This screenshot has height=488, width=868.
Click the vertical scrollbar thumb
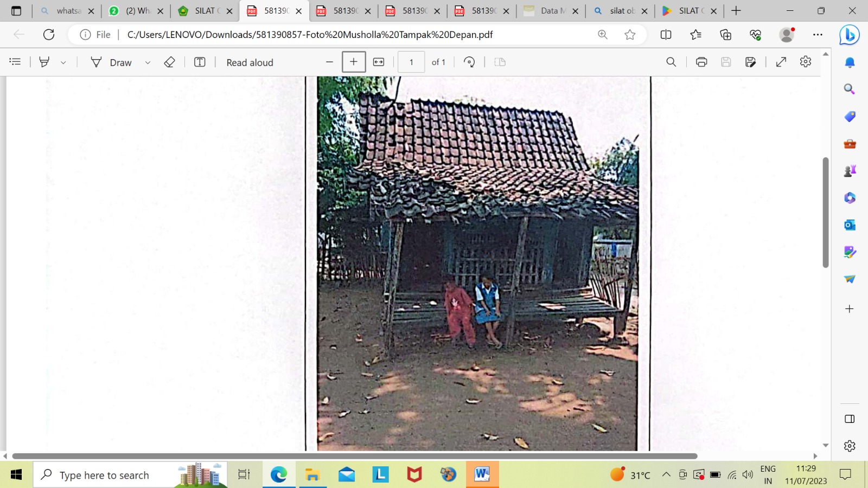point(826,213)
